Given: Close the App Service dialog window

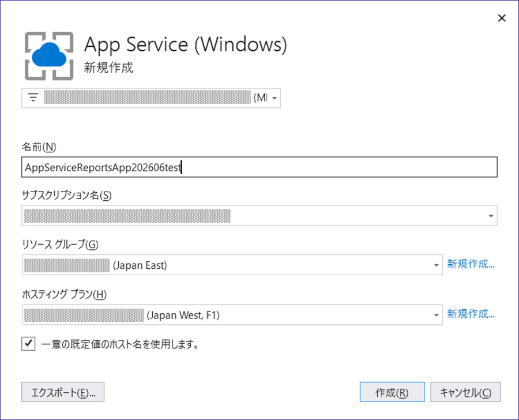Looking at the screenshot, I should (502, 18).
